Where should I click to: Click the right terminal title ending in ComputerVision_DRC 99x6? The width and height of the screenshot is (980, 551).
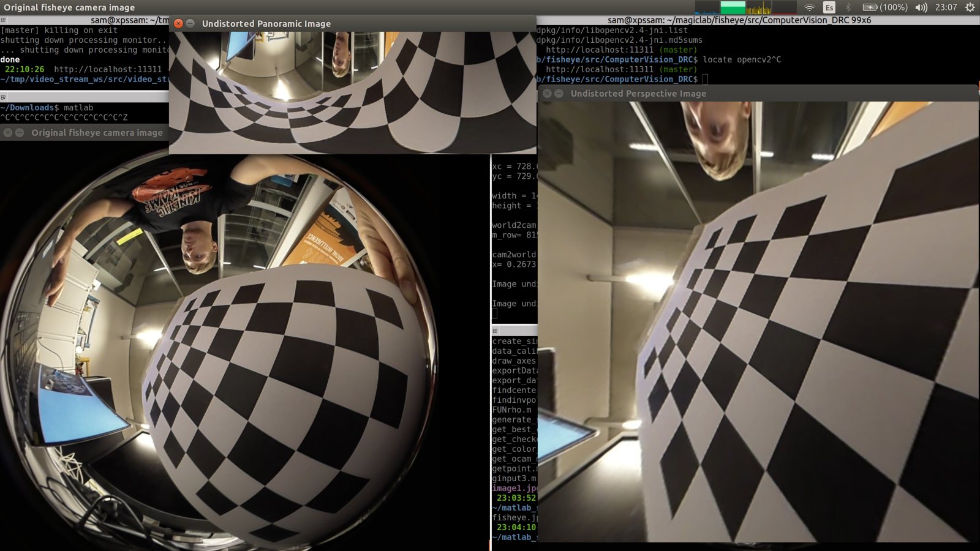coord(739,20)
